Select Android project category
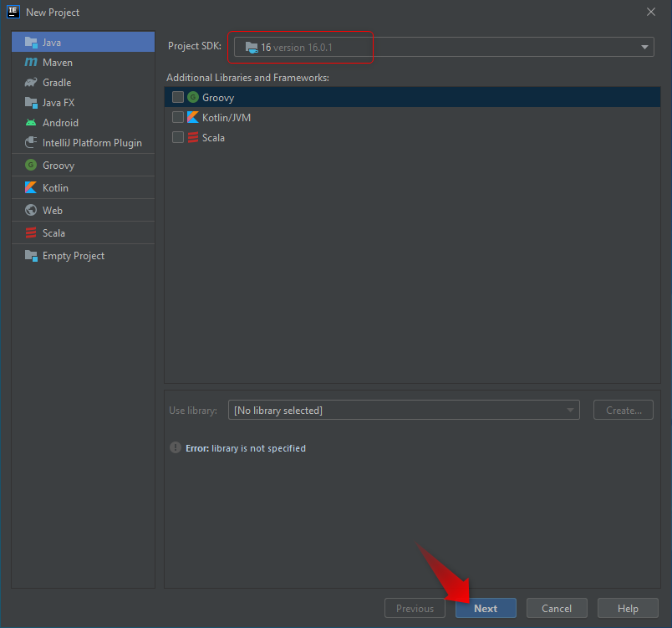672x628 pixels. coord(83,123)
